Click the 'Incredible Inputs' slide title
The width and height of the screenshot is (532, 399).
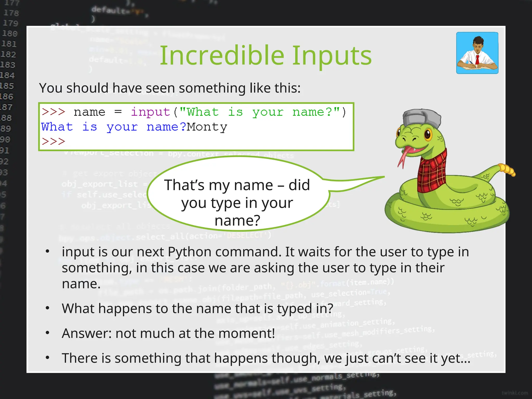265,56
